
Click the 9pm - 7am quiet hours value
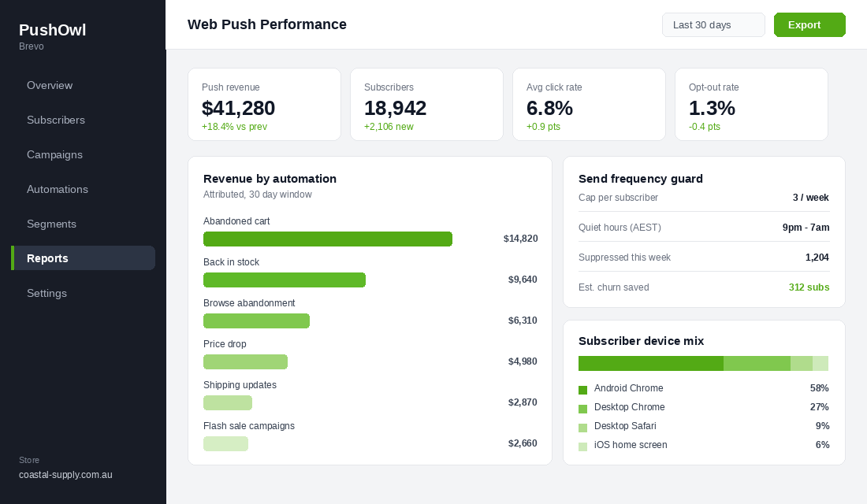point(806,227)
